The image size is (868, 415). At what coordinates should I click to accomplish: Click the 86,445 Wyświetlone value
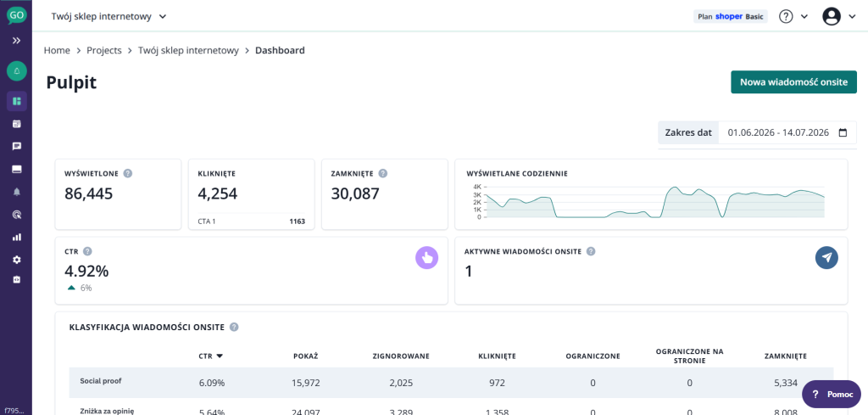pyautogui.click(x=88, y=193)
